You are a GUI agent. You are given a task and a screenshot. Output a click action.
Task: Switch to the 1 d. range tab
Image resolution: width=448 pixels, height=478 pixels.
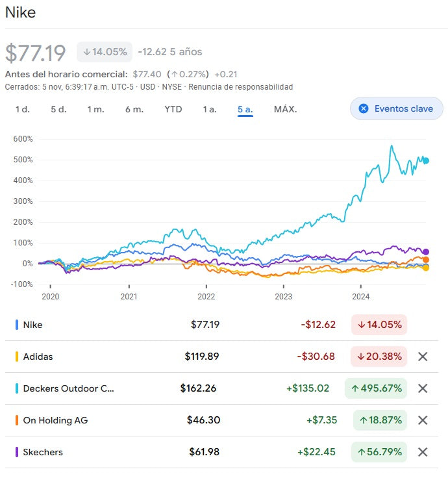click(x=23, y=109)
